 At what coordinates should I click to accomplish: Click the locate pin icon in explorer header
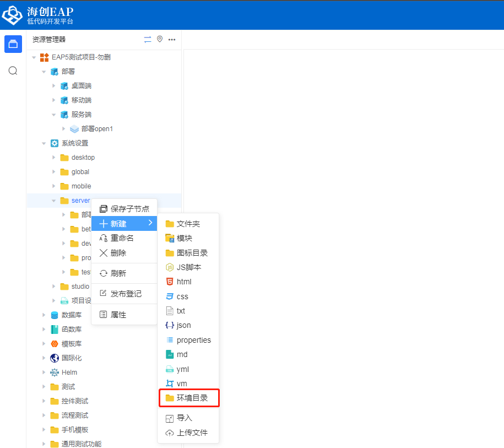pyautogui.click(x=160, y=40)
